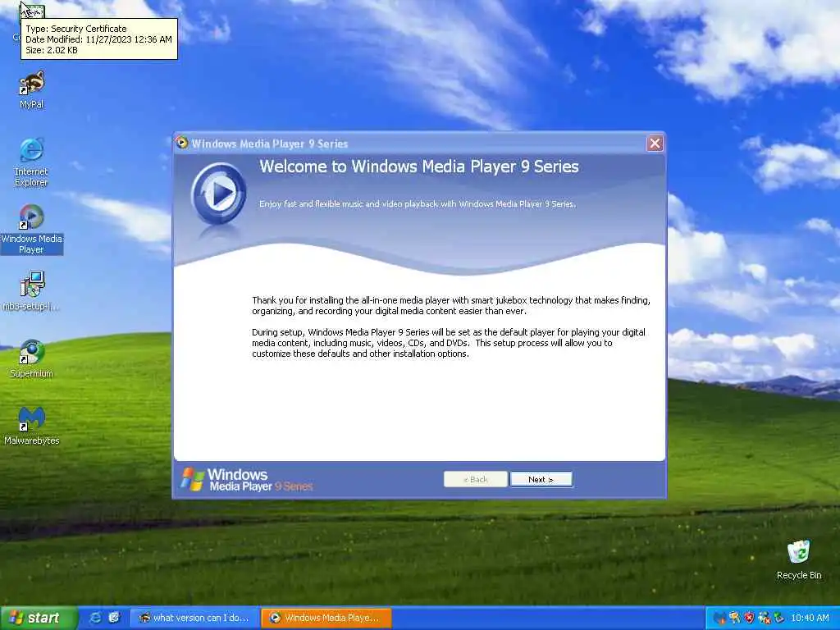Activate the Windows Media Player taskbar button
Image resolution: width=840 pixels, height=630 pixels.
click(326, 618)
